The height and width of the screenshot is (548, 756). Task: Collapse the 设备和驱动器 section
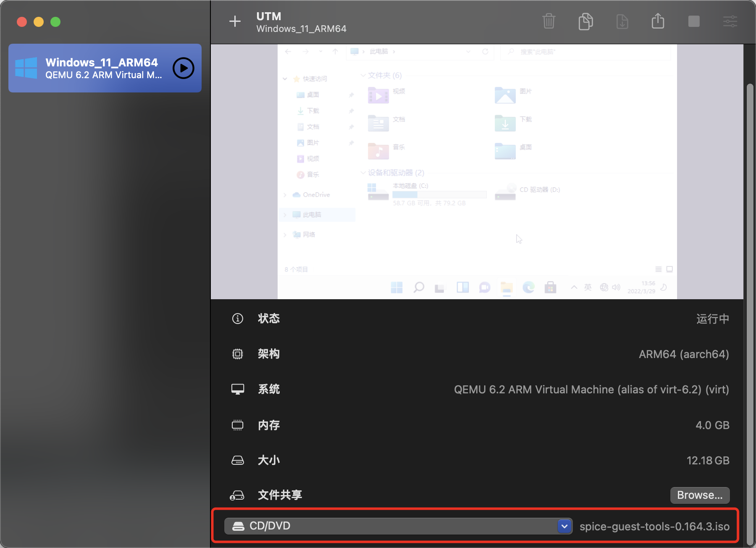point(363,173)
